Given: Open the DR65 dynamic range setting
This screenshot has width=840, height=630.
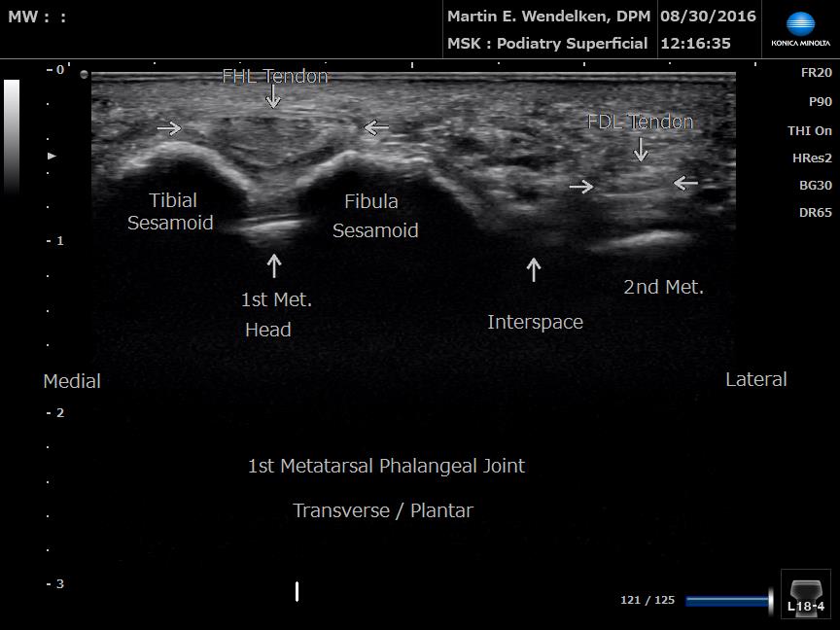Looking at the screenshot, I should [x=815, y=212].
